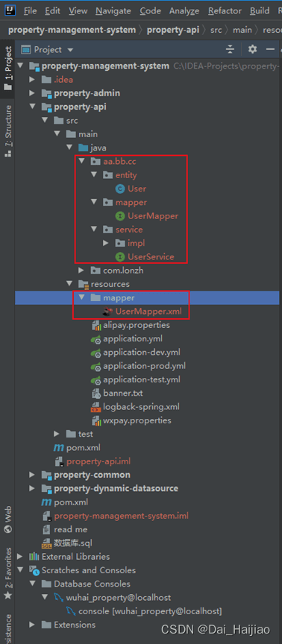The height and width of the screenshot is (644, 282).
Task: Select the service package
Action: pos(129,230)
